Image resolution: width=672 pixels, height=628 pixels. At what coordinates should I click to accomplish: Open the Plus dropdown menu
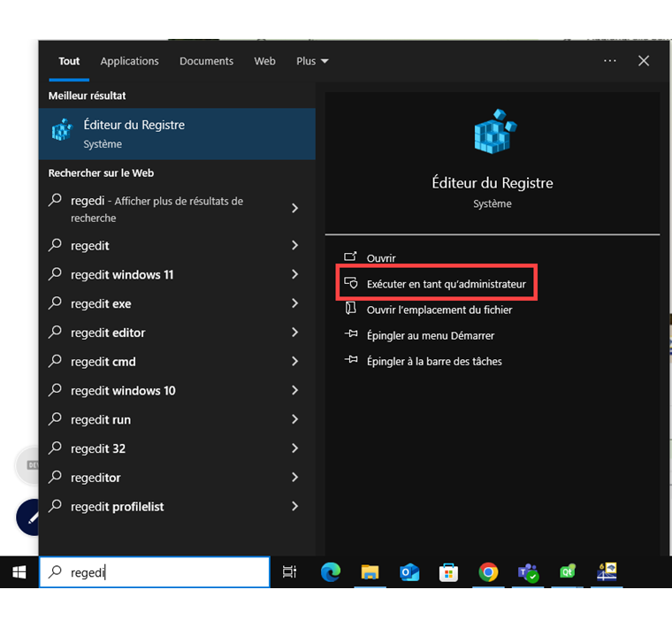(312, 61)
